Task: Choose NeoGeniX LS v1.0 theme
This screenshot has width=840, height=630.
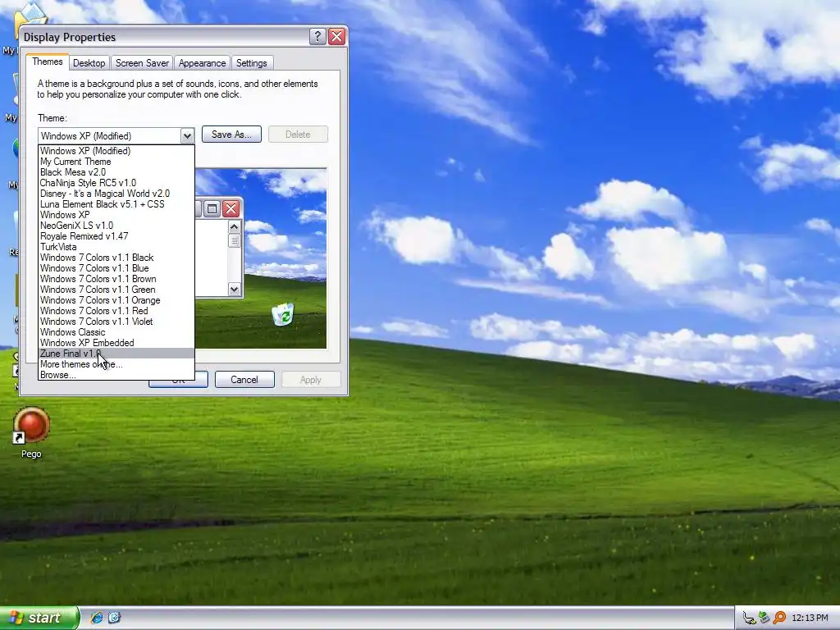Action: pos(116,226)
